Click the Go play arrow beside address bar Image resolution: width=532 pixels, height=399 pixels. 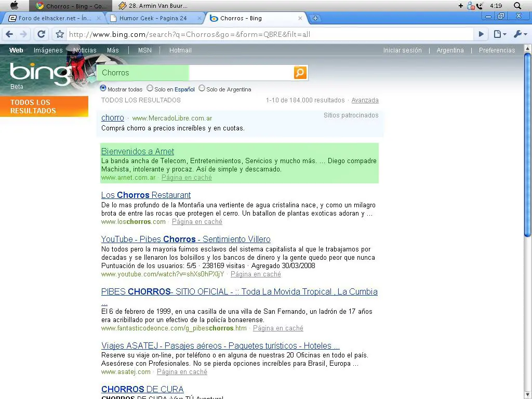pos(481,34)
